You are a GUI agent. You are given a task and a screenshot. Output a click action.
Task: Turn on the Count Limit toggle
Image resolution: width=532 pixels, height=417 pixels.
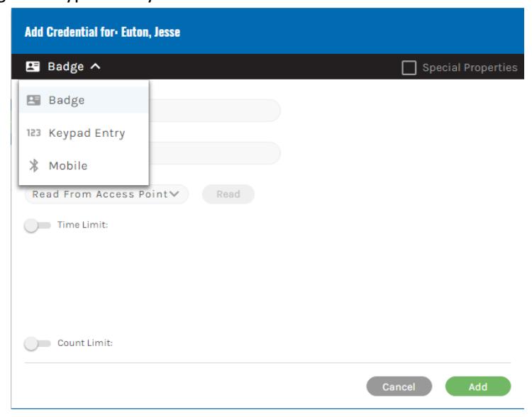[x=38, y=344]
